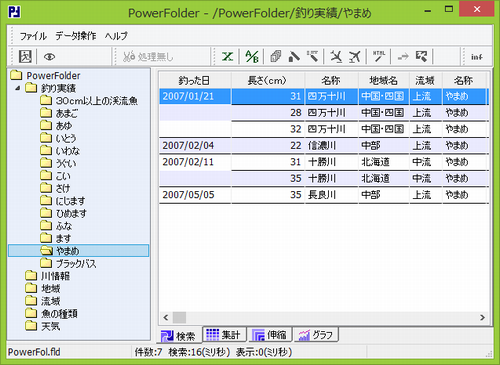This screenshot has width=500, height=365.
Task: Select the ブラックバス folder
Action: click(68, 263)
